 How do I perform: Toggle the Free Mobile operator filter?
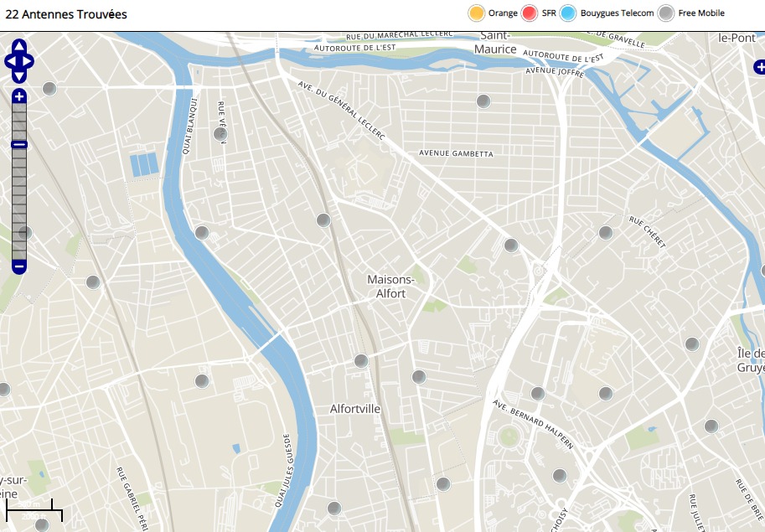(666, 13)
